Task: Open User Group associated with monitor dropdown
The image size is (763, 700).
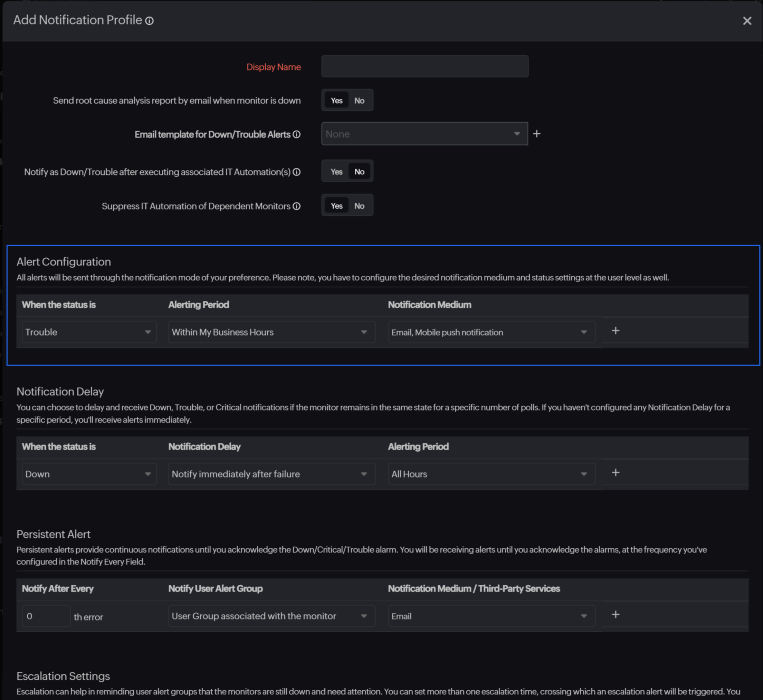Action: click(x=271, y=616)
